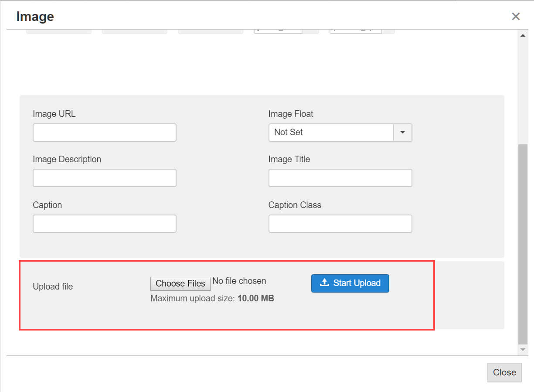The height and width of the screenshot is (392, 534).
Task: Click the scrollbar down arrow
Action: (x=523, y=350)
